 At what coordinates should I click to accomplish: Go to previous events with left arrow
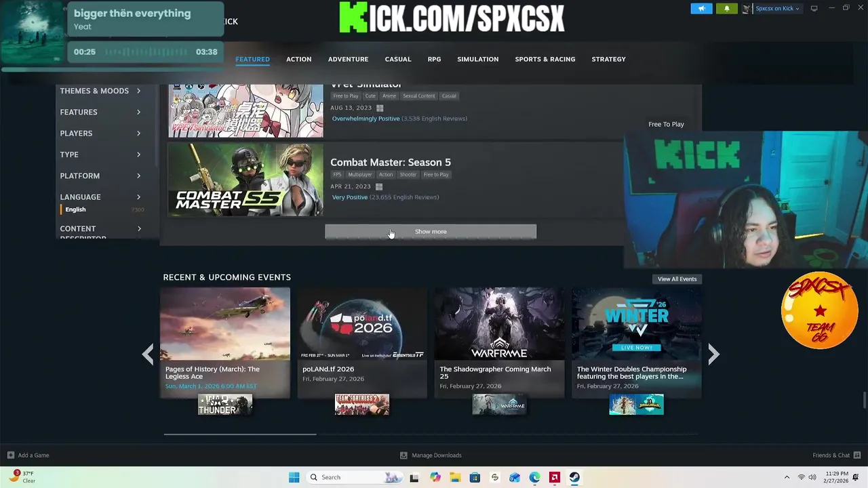[148, 354]
